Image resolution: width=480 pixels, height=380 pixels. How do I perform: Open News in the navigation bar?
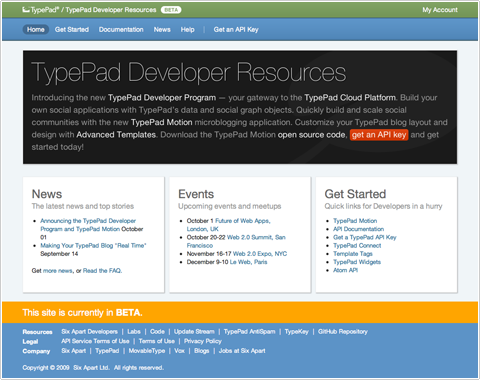tap(162, 29)
